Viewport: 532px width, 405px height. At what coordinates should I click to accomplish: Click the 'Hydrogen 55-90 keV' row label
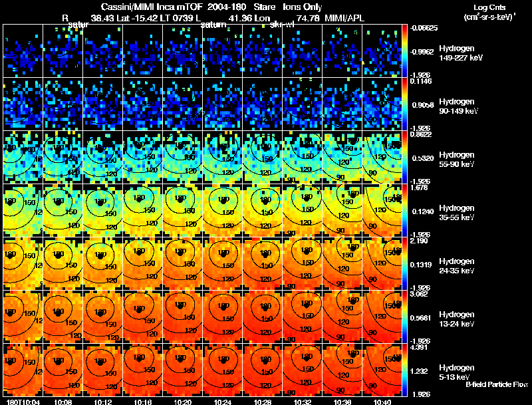coord(457,160)
